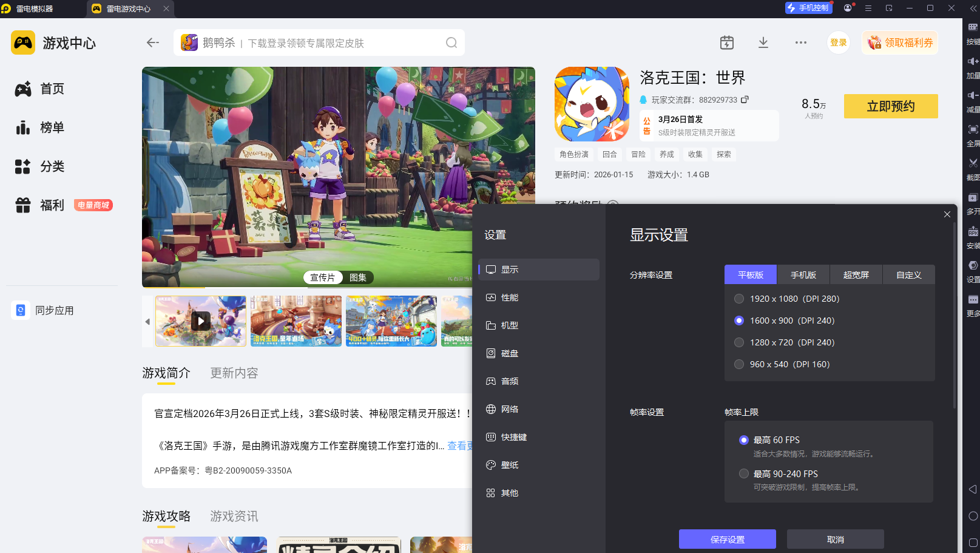Open 音频 settings section
Viewport: 980px width, 553px height.
click(x=539, y=381)
